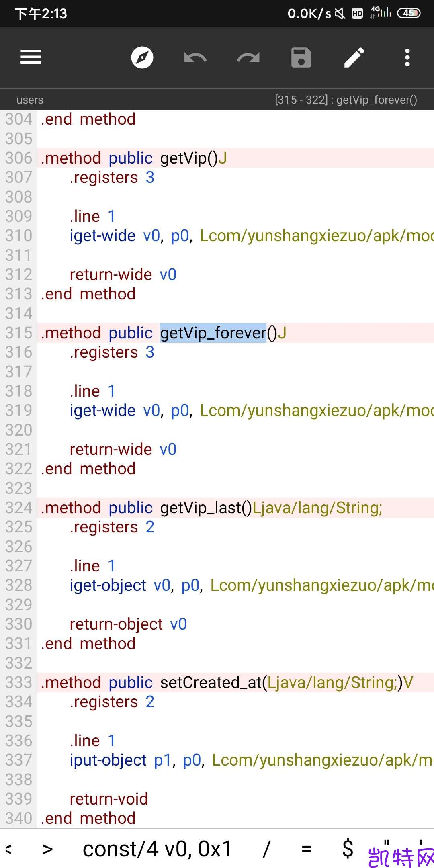Tap the users file name label
This screenshot has width=434, height=868.
[30, 100]
